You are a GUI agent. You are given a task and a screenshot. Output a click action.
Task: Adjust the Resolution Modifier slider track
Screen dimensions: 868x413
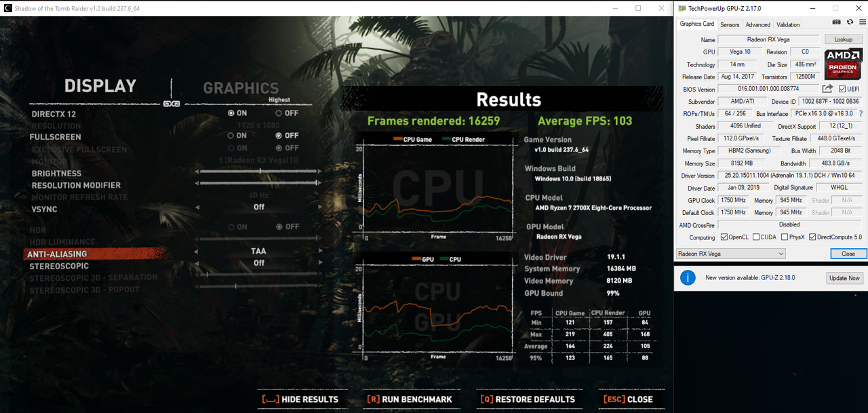click(x=257, y=183)
